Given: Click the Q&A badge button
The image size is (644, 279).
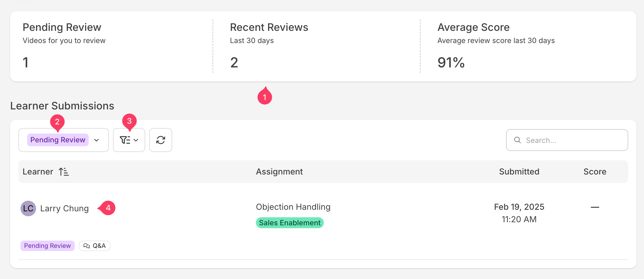Looking at the screenshot, I should pos(95,246).
